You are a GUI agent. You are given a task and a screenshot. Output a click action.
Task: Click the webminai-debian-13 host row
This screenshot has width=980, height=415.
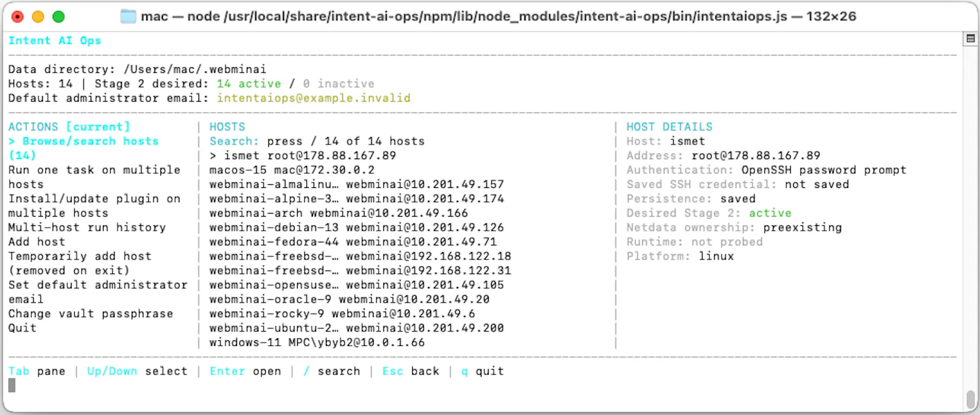coord(356,227)
